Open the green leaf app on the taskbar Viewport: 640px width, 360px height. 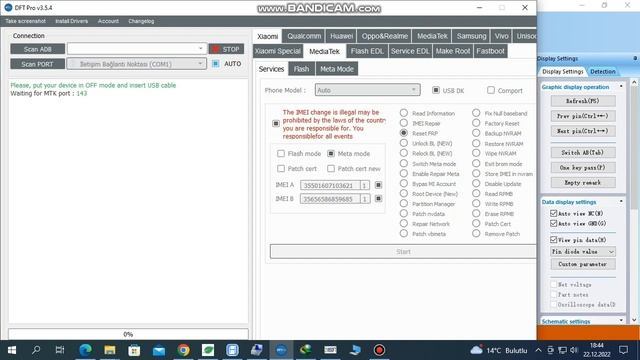[x=208, y=350]
